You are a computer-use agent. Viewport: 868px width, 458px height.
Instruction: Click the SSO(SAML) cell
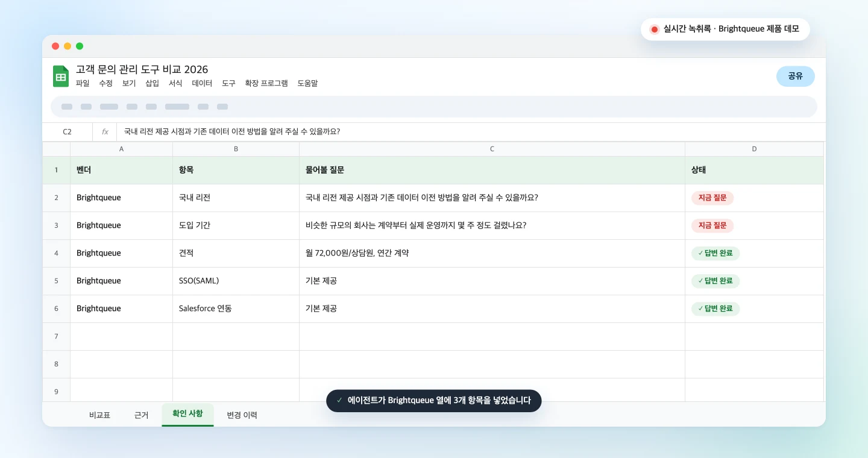pyautogui.click(x=236, y=281)
